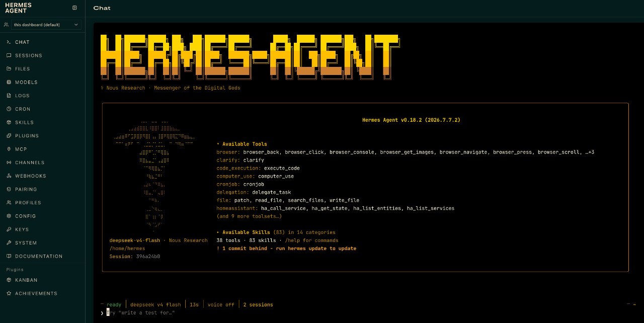Viewport: 644px width, 323px height.
Task: Open Profiles in the sidebar
Action: [x=43, y=203]
